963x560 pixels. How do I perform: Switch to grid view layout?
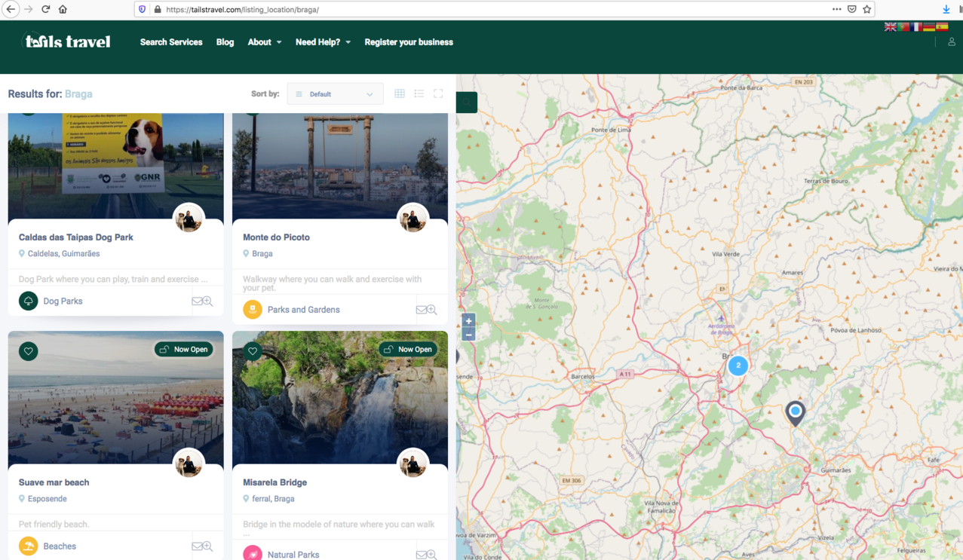click(x=400, y=94)
